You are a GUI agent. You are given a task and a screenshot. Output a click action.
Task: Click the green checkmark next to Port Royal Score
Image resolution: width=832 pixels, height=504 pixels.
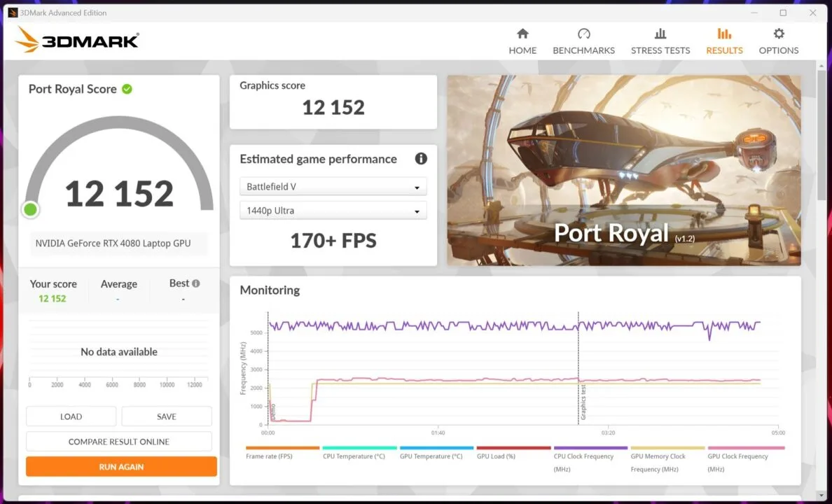[127, 89]
